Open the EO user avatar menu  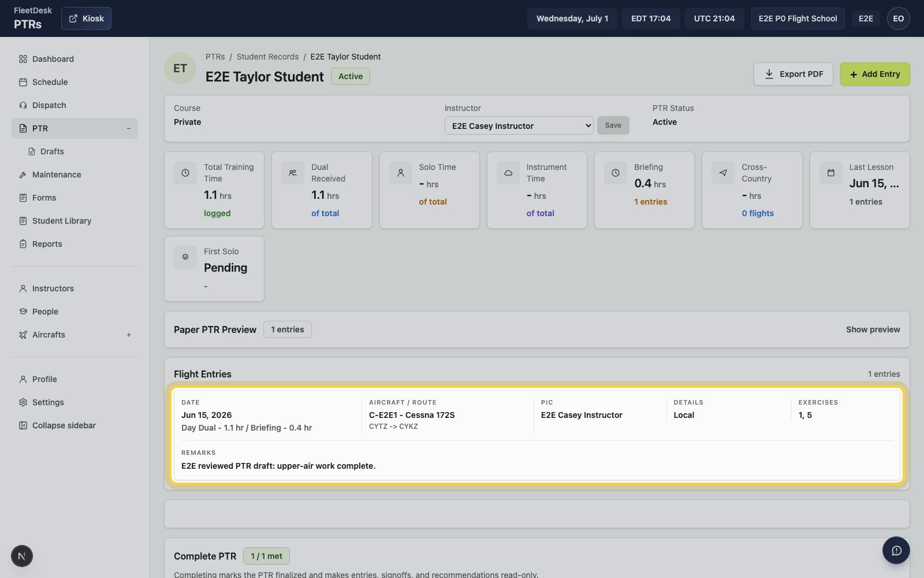(x=899, y=18)
